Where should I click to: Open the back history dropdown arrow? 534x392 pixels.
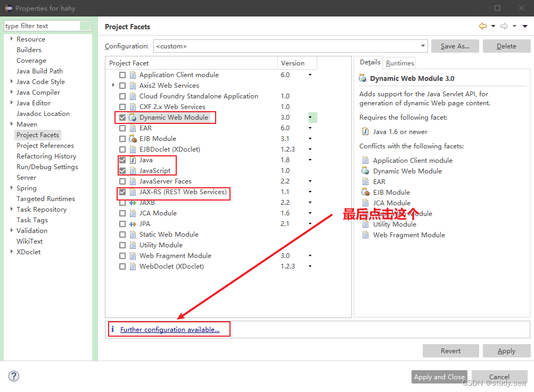click(493, 26)
